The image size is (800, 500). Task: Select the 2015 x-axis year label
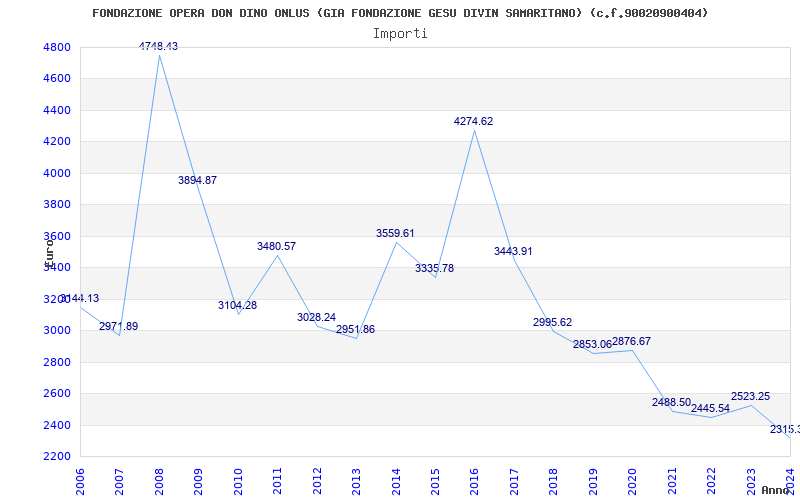tap(435, 482)
